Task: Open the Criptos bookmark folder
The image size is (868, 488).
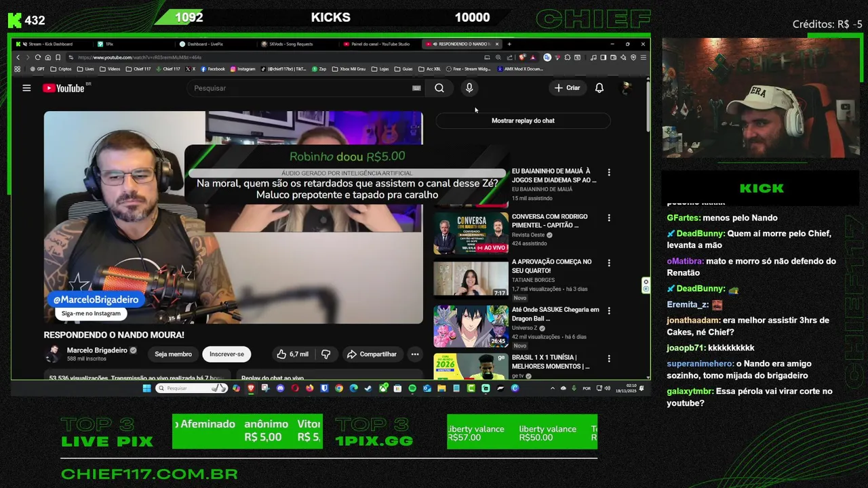Action: (x=61, y=69)
